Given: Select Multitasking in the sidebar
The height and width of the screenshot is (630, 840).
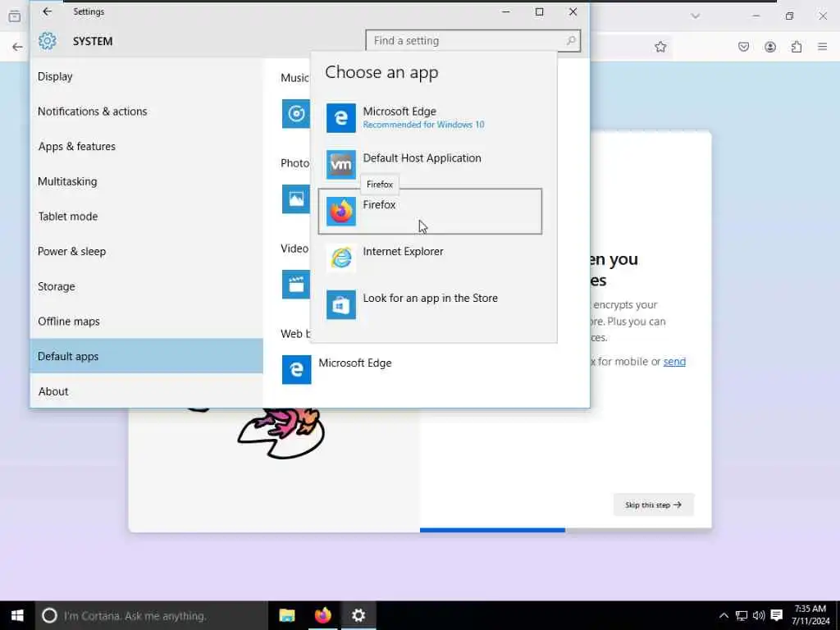Looking at the screenshot, I should click(x=146, y=181).
